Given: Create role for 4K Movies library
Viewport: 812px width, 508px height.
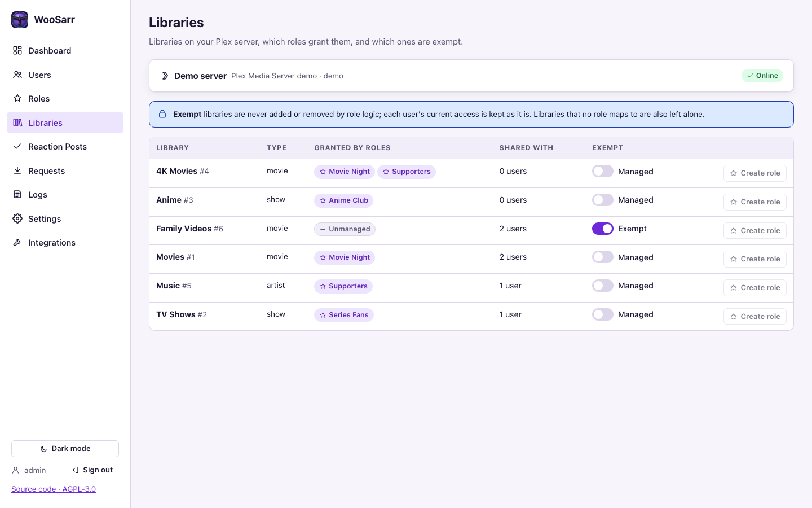Looking at the screenshot, I should (755, 173).
